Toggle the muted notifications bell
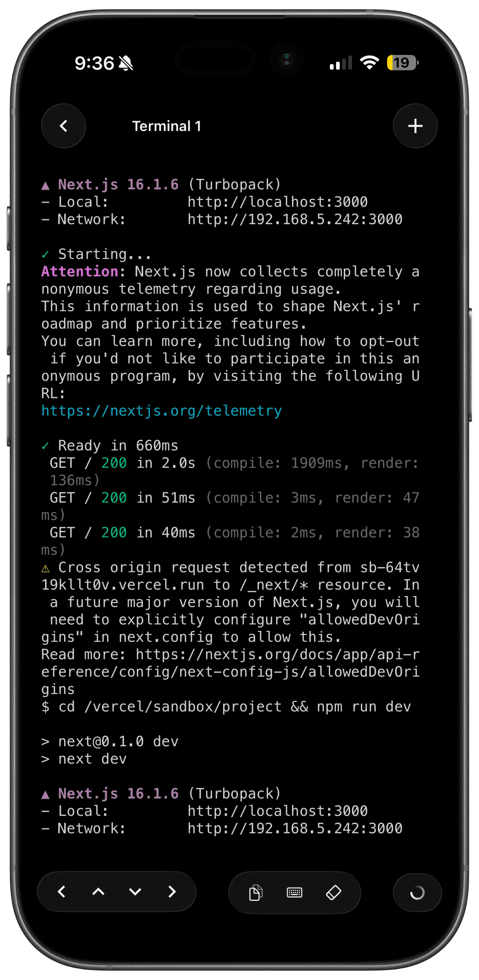 pyautogui.click(x=126, y=63)
